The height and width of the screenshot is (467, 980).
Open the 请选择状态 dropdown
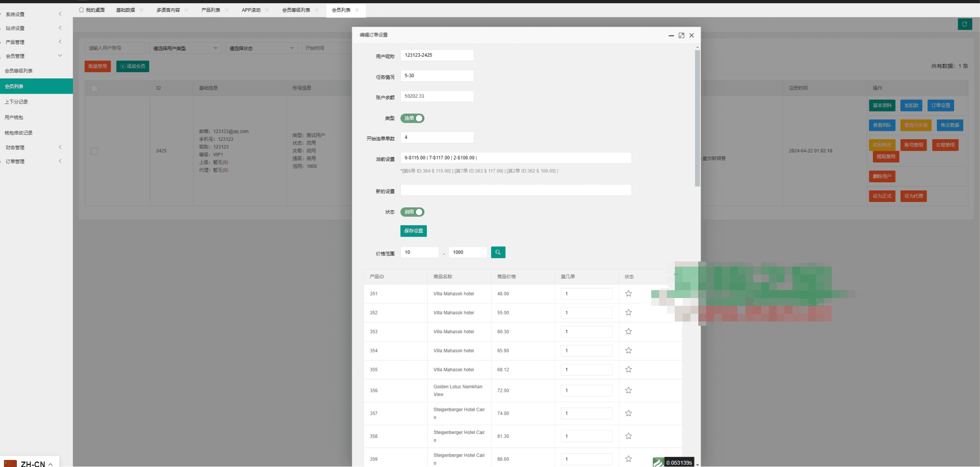pos(261,48)
